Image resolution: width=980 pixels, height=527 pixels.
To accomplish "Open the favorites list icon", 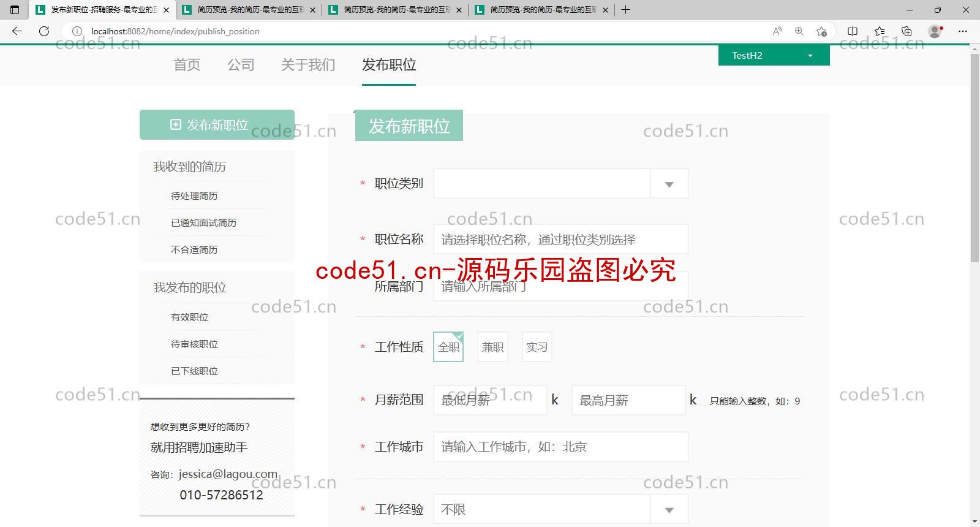I will [880, 31].
